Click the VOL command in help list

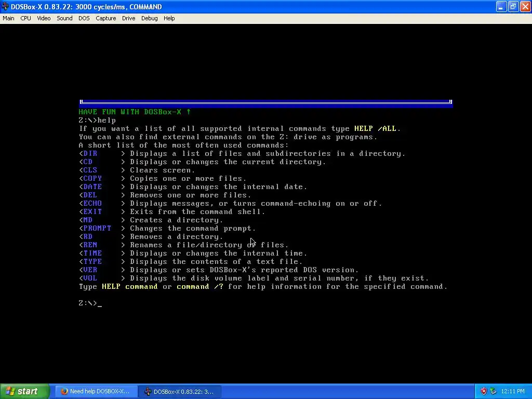point(90,278)
